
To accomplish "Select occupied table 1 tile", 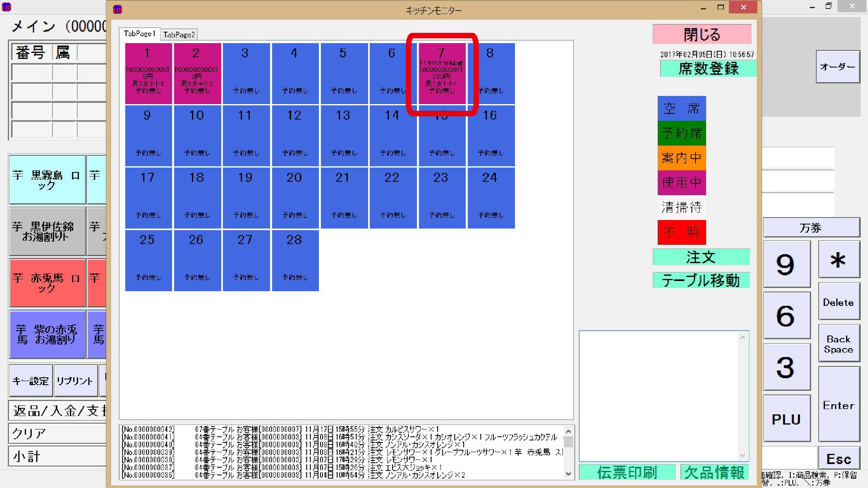I will coord(148,74).
